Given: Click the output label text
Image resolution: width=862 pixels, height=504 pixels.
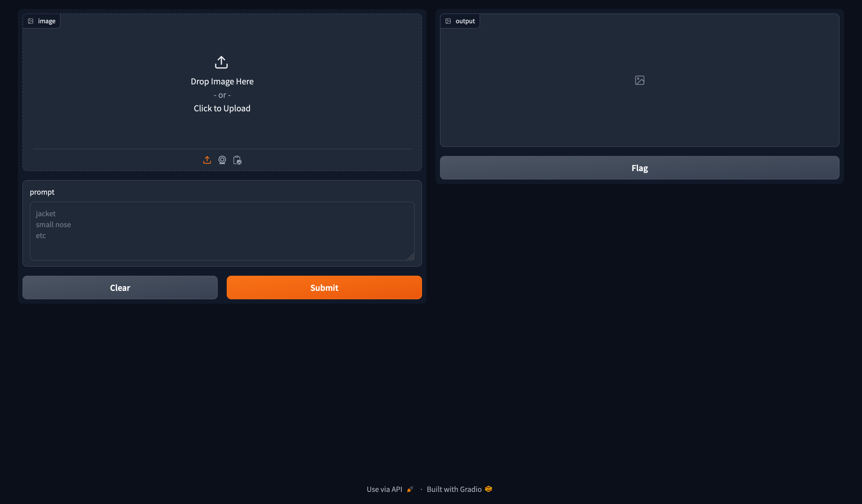Looking at the screenshot, I should pos(465,21).
